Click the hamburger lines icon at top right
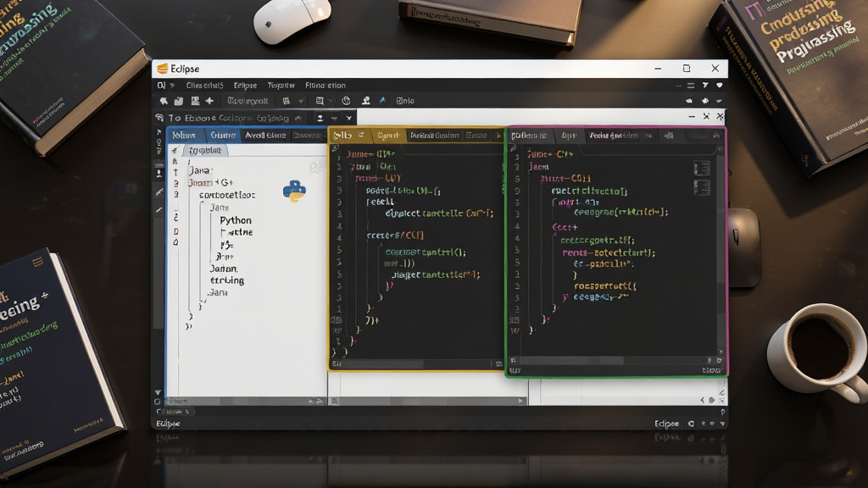The image size is (868, 488). tap(691, 86)
